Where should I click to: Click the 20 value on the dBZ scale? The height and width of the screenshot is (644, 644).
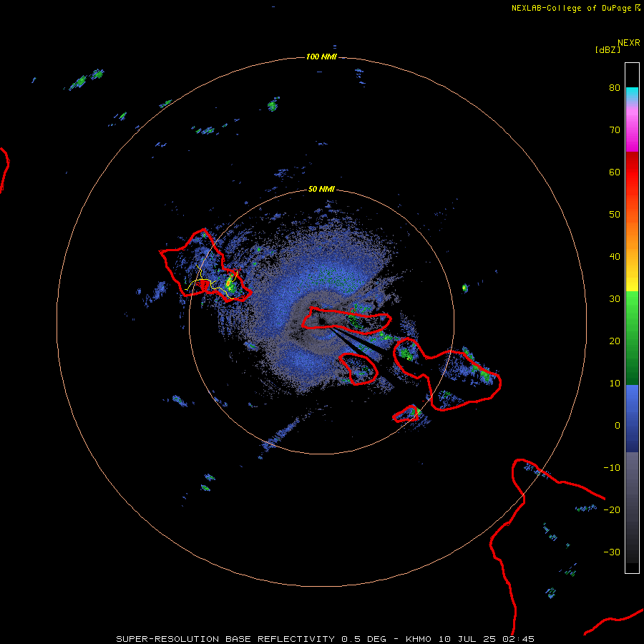[x=615, y=341]
